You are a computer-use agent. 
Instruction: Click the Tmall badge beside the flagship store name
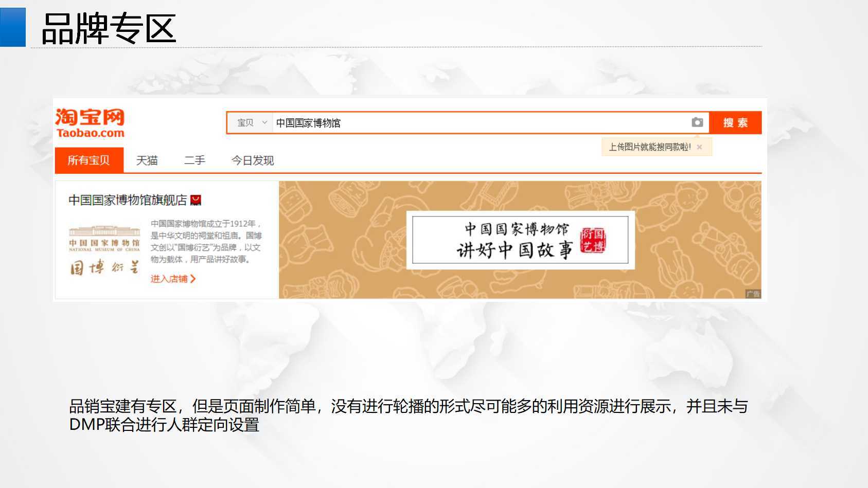point(196,200)
